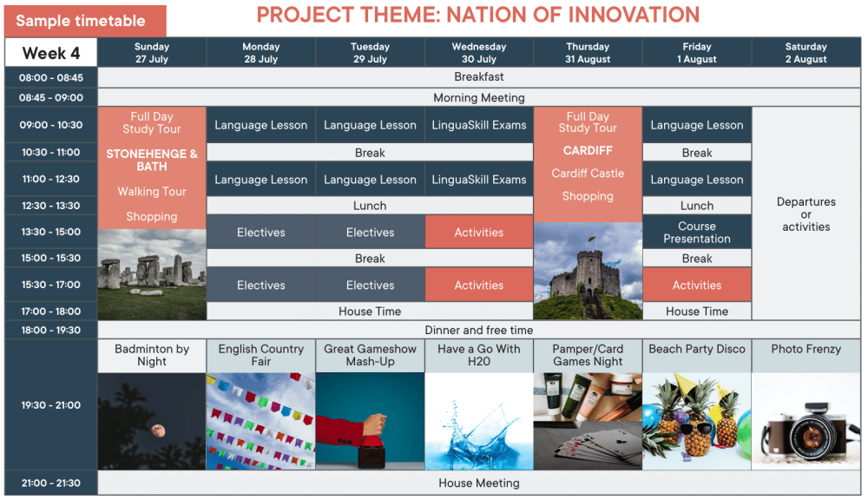Select the water splash photo
Viewport: 868px width, 499px height.
(479, 421)
